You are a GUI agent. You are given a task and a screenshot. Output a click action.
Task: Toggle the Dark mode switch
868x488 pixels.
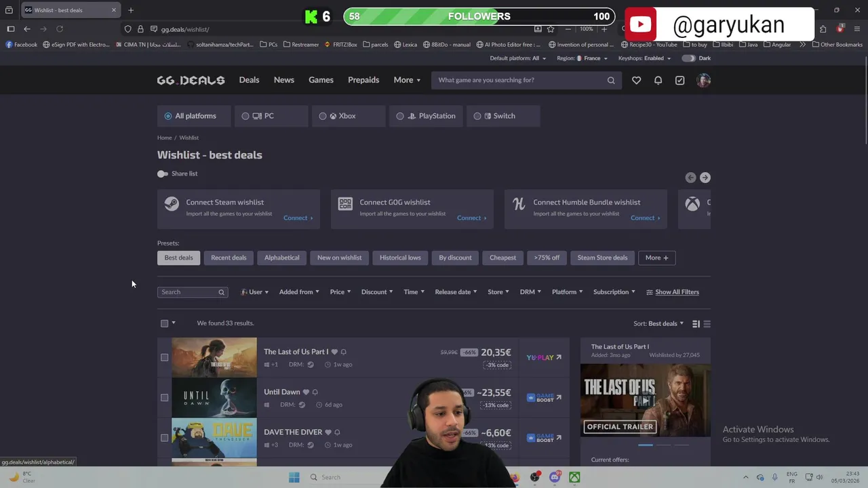click(x=688, y=58)
